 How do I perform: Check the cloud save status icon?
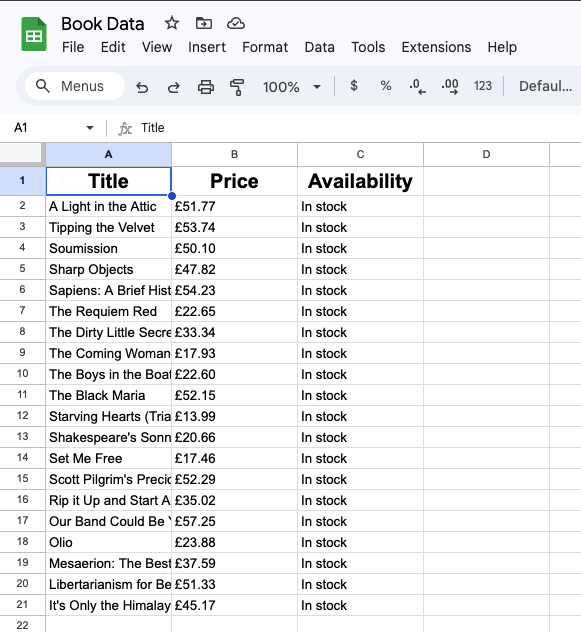(x=235, y=23)
